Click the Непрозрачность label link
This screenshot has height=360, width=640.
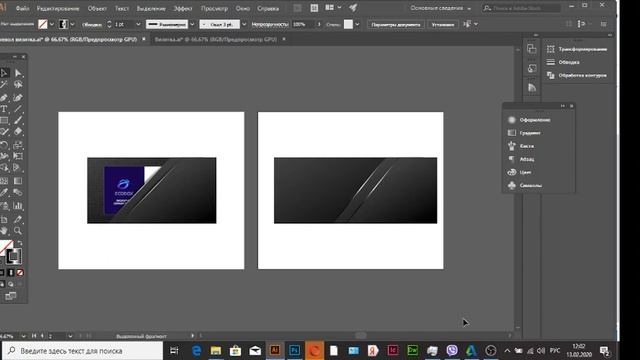click(x=270, y=24)
